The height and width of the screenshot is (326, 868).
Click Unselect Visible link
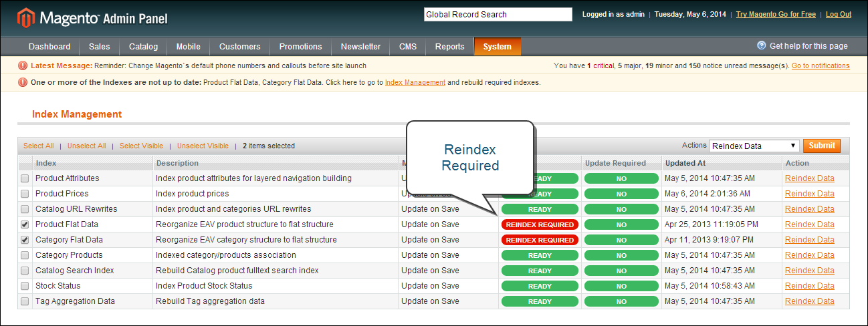[203, 146]
